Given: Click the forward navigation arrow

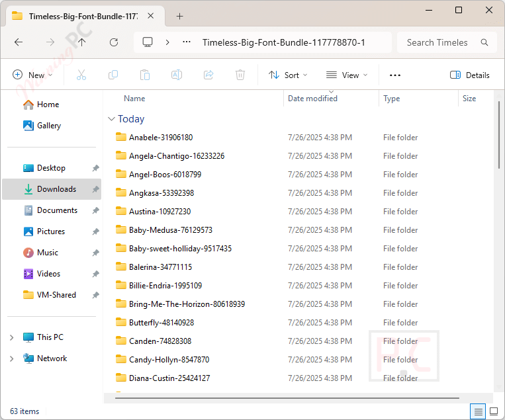Looking at the screenshot, I should click(50, 42).
